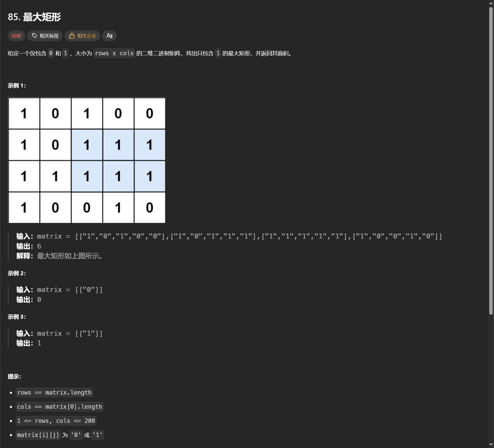Click the tag icon in 相关标签
The height and width of the screenshot is (448, 494).
click(34, 36)
